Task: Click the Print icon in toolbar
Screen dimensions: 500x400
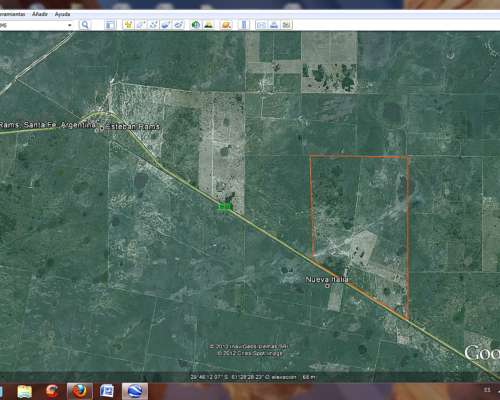Action: click(x=274, y=25)
